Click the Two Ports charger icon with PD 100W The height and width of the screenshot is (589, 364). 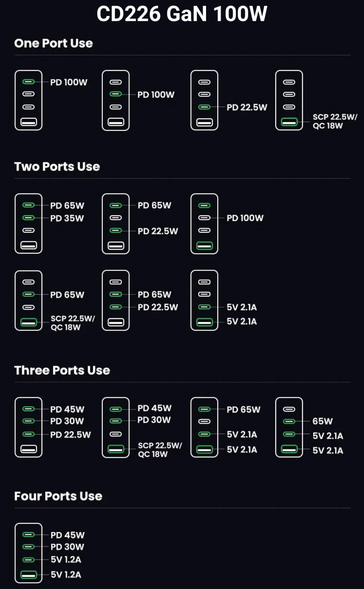click(x=204, y=223)
